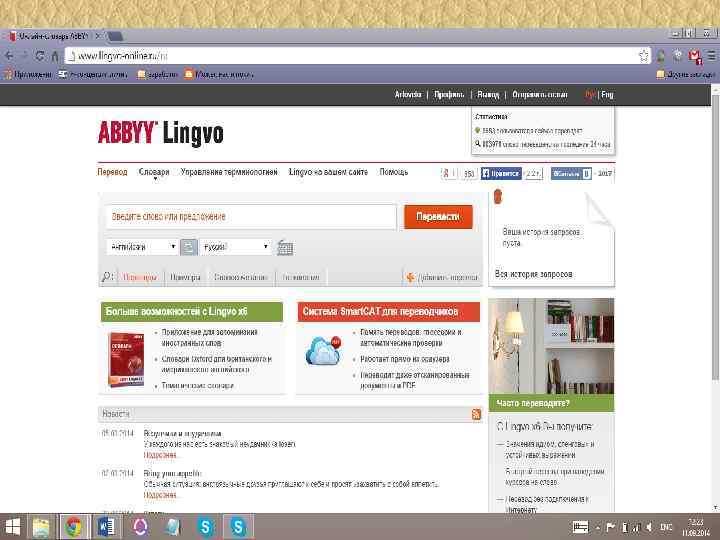Screen dimensions: 720x540
Task: Select the Словосочетания results tab
Action: (241, 277)
